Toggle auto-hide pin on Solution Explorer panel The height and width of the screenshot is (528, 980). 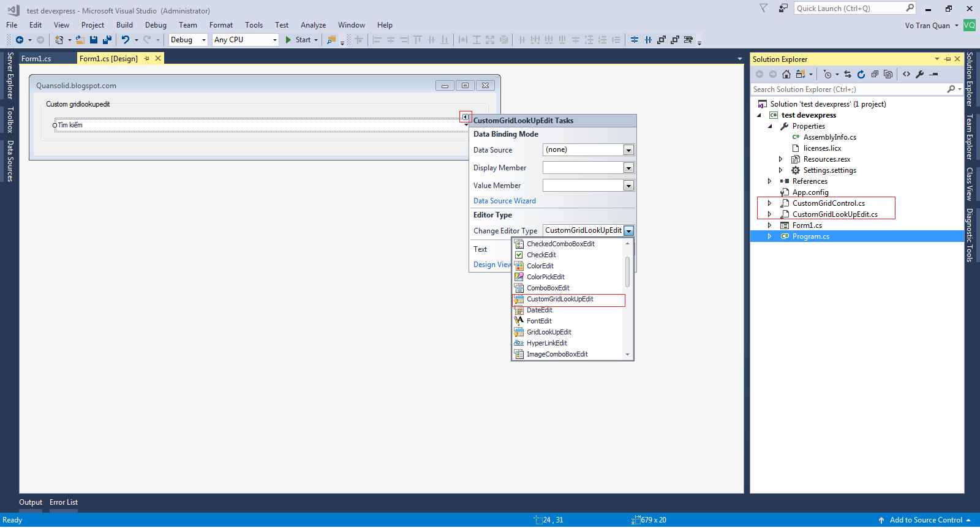(948, 59)
